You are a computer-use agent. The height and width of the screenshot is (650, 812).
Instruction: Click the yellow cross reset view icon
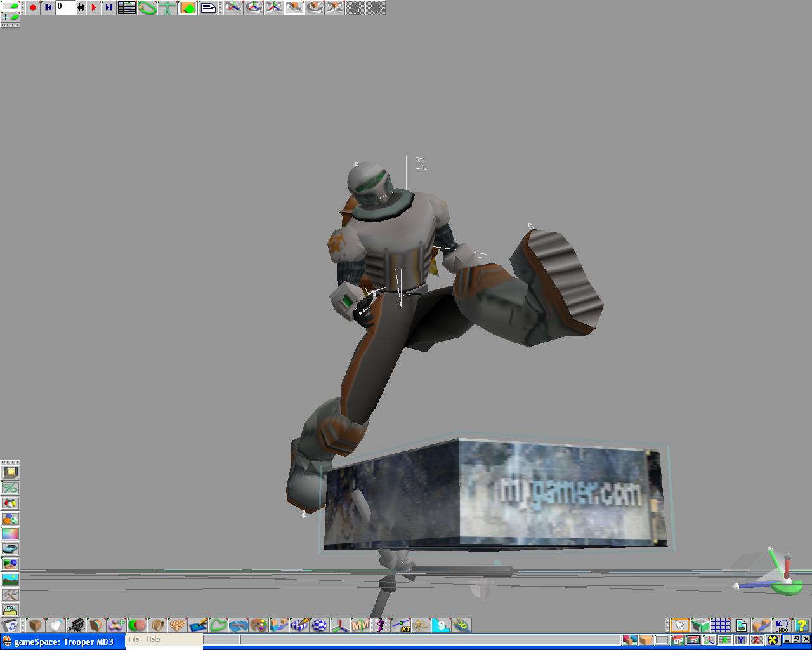click(x=773, y=640)
